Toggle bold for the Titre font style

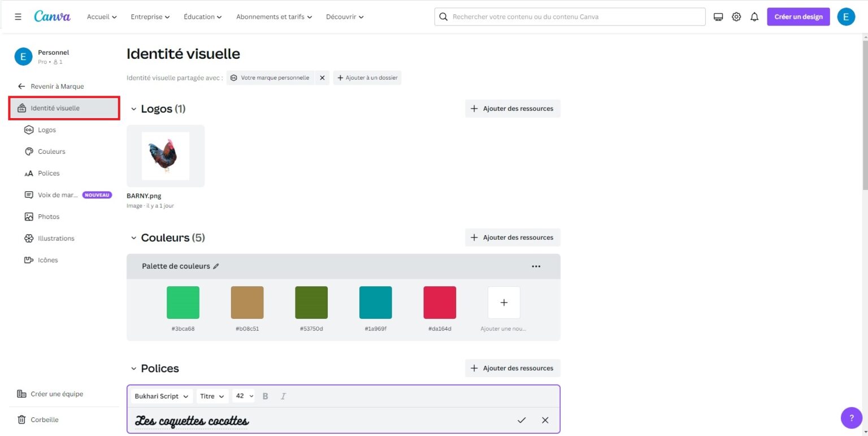coord(265,396)
